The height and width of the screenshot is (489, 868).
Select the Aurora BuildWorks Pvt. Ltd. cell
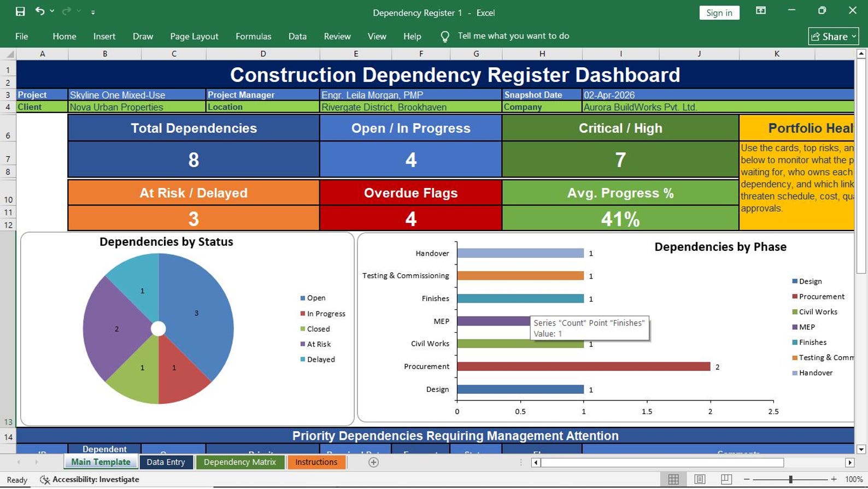point(718,107)
